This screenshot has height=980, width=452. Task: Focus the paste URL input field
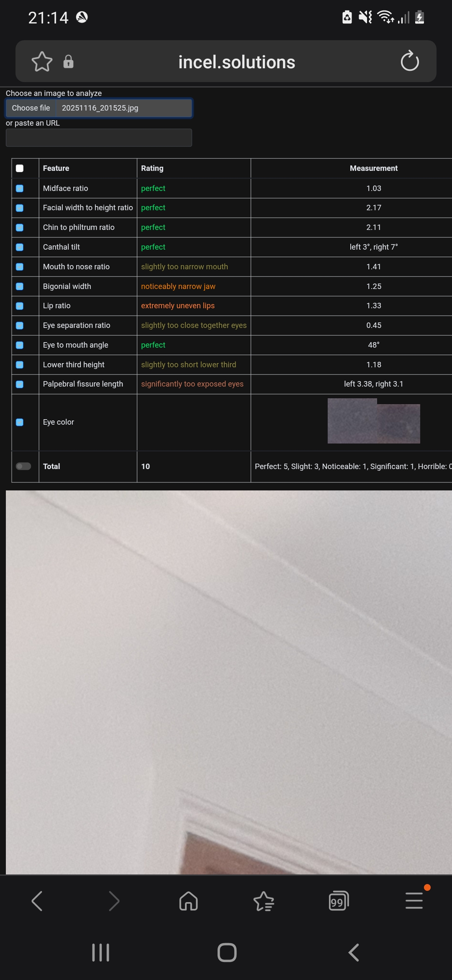99,138
